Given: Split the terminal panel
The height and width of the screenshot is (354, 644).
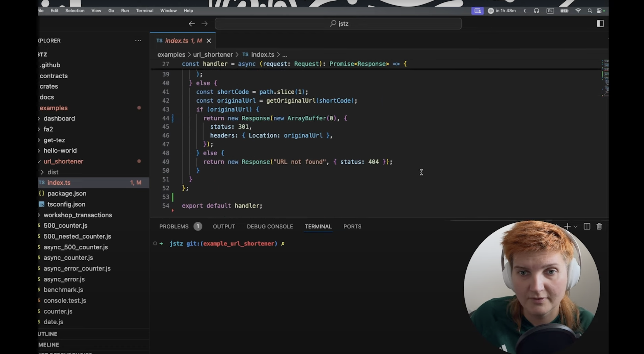Looking at the screenshot, I should (587, 226).
